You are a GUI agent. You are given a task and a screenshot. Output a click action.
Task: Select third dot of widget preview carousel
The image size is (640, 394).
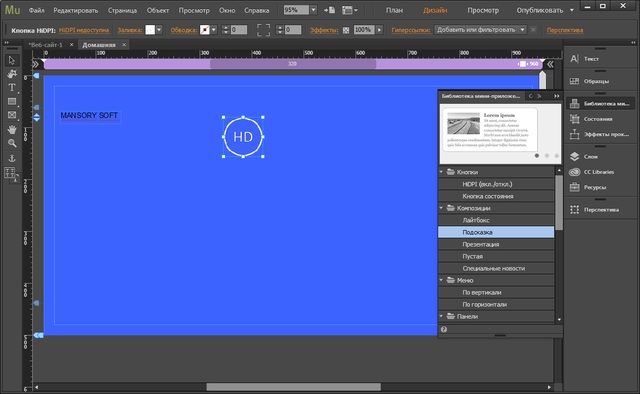pos(556,156)
